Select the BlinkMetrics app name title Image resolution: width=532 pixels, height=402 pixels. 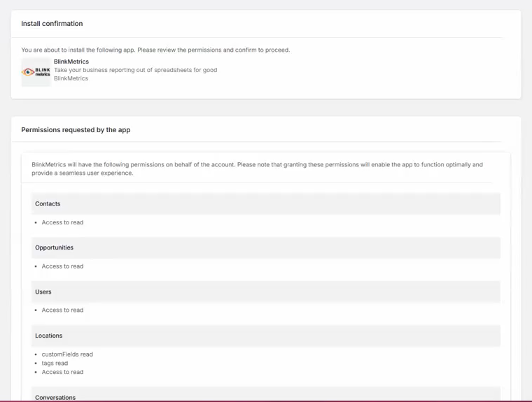pyautogui.click(x=71, y=62)
